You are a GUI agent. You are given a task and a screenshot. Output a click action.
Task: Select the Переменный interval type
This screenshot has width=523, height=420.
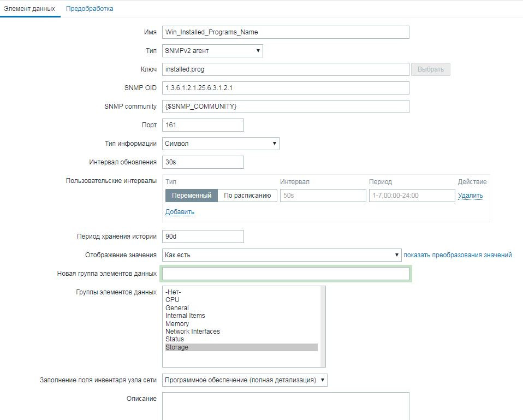click(x=192, y=196)
